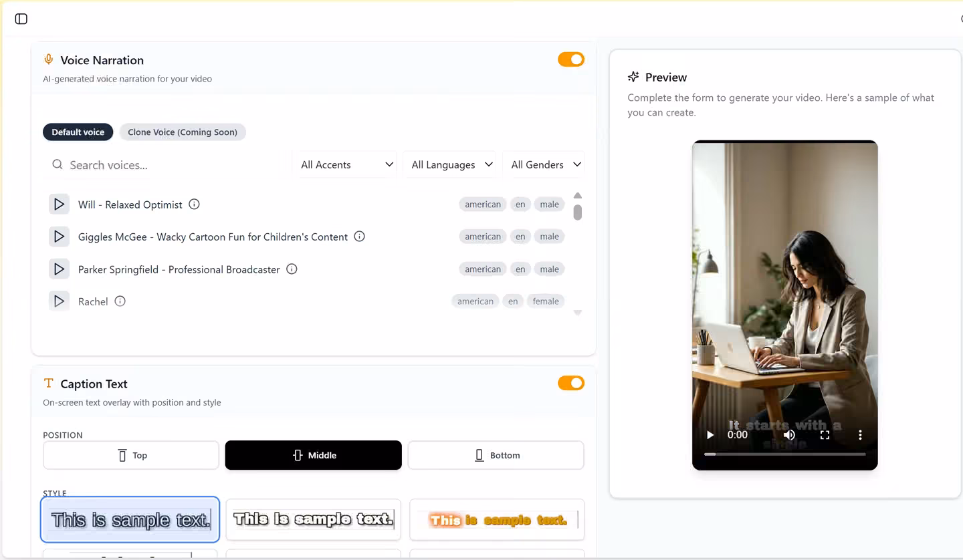Click the en tag on Giggles McGee's row
The height and width of the screenshot is (560, 963).
click(x=520, y=237)
